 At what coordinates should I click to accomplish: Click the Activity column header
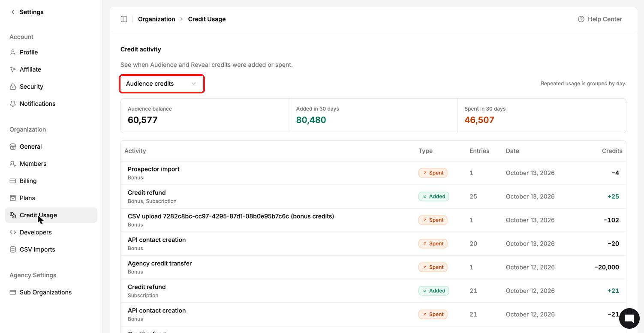[135, 151]
